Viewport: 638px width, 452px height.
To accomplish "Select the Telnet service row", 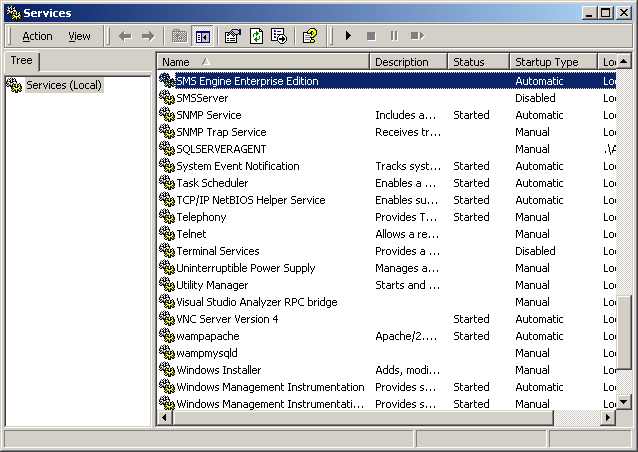I will [x=191, y=234].
